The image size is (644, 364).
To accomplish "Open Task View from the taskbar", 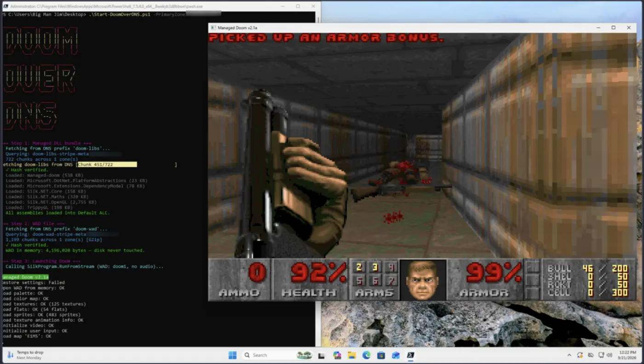I will click(322, 355).
